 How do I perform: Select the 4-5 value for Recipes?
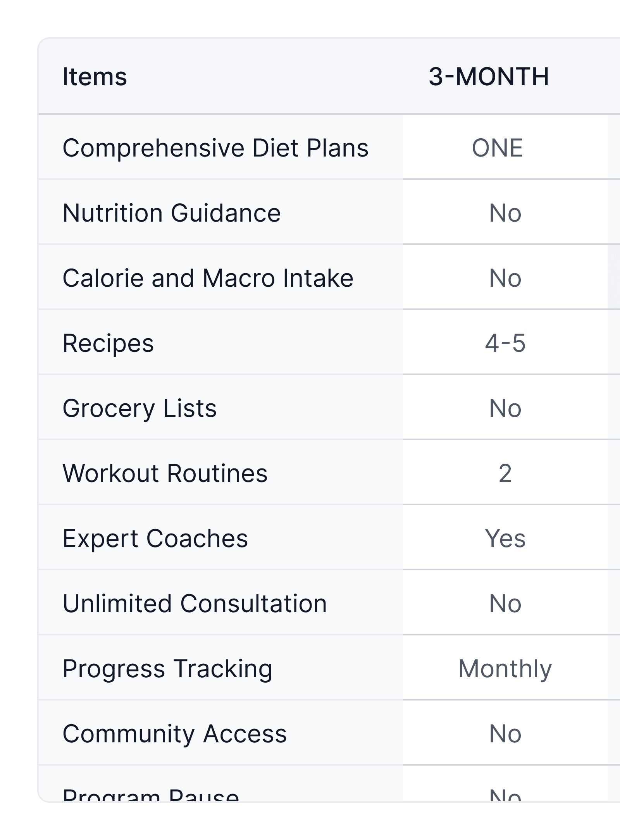point(505,343)
